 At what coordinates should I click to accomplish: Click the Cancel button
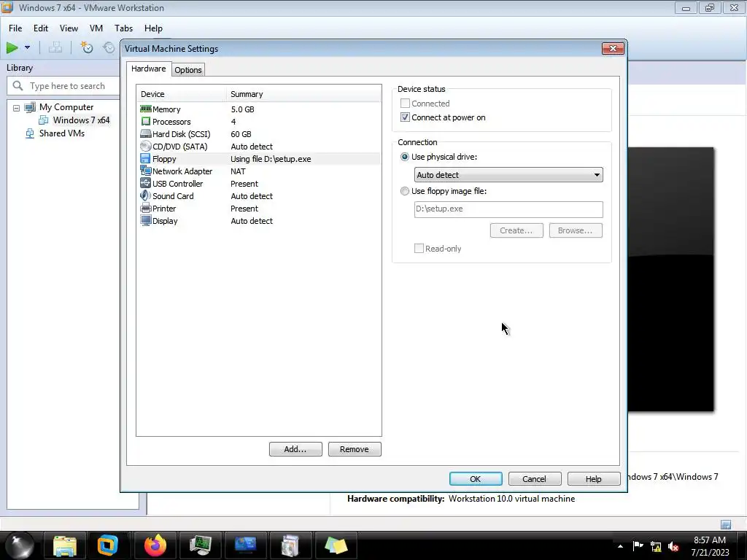[x=535, y=478]
